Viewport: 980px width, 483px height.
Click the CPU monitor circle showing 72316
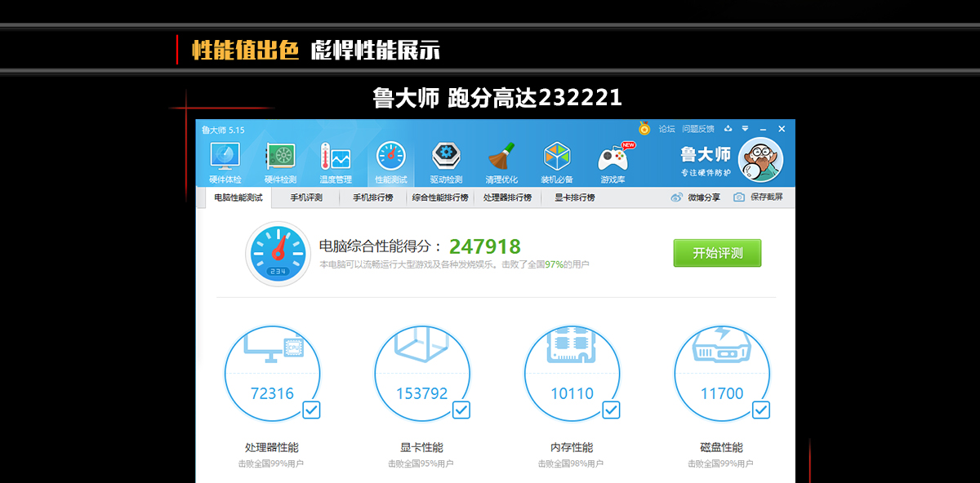tap(272, 374)
